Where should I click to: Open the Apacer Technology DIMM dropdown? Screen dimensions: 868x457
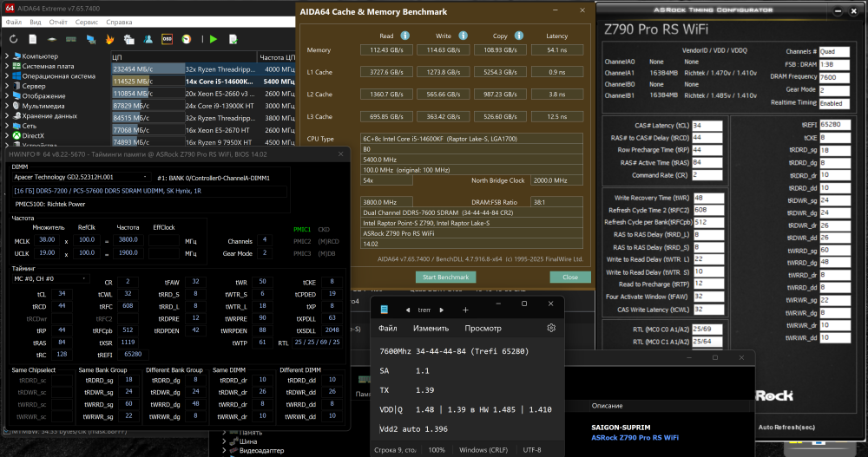click(x=144, y=177)
